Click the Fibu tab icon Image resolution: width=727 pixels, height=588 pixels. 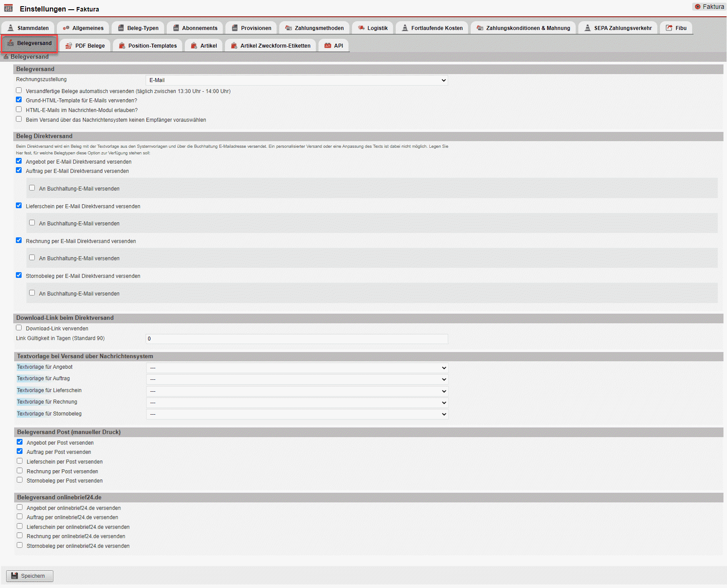669,28
